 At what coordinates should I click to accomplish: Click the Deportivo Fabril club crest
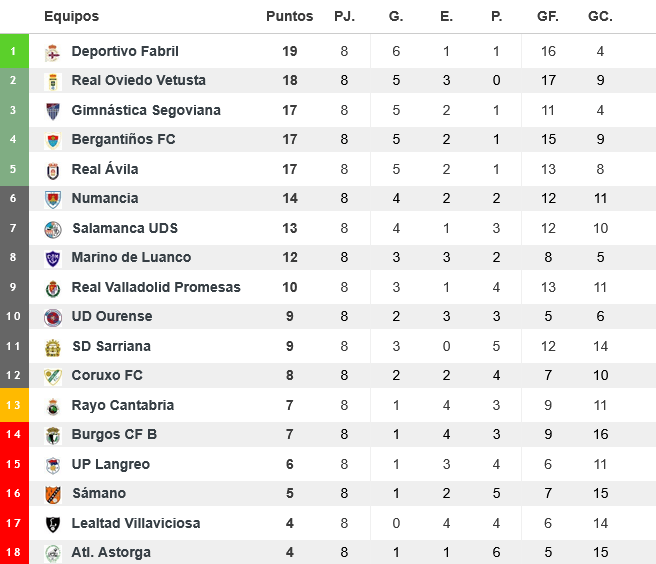coord(53,52)
